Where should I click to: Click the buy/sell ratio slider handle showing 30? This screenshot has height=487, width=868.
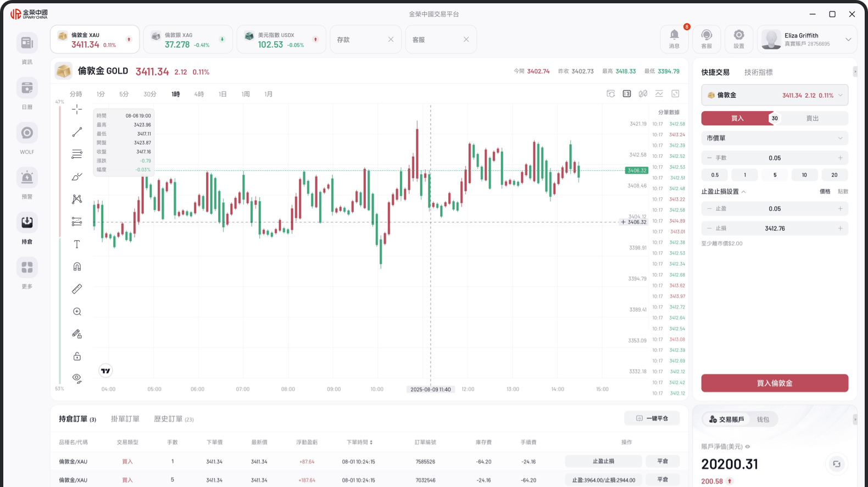click(x=774, y=118)
